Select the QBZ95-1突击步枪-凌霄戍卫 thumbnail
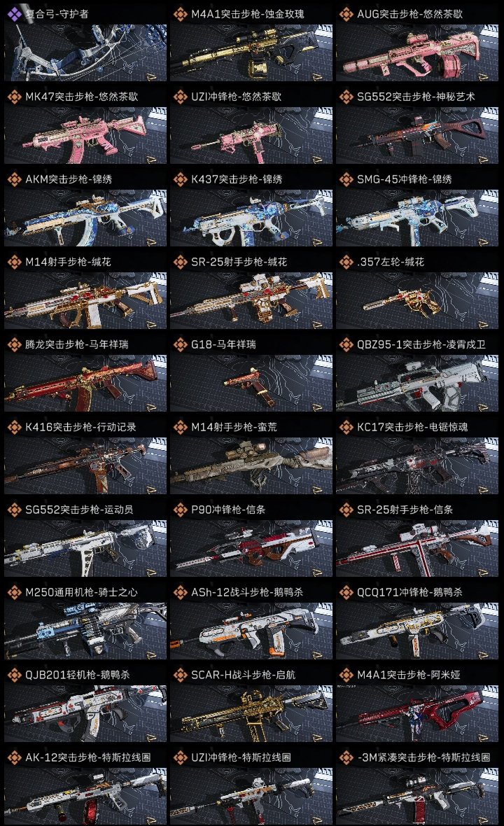Viewport: 504px width, 826px height. (417, 384)
